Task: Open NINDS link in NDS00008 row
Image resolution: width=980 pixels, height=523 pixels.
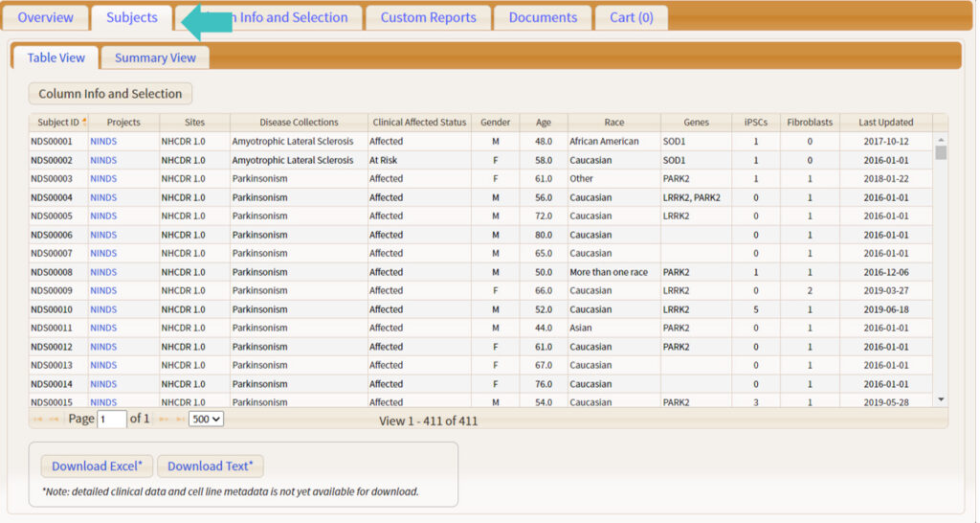Action: [103, 272]
